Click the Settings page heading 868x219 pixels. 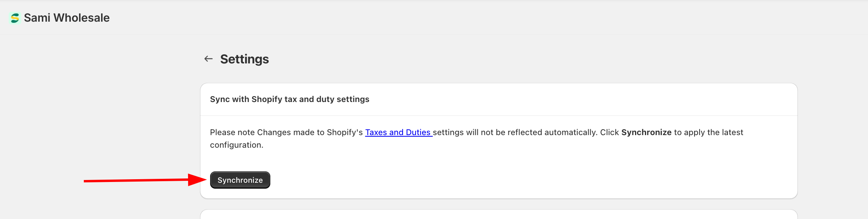(x=244, y=59)
